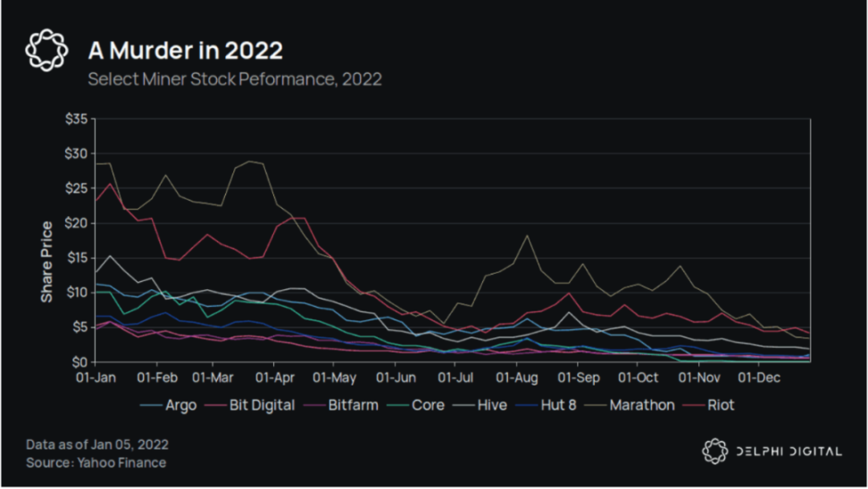Click the 'Source: Yahoo Finance' text
The height and width of the screenshot is (489, 868).
(x=96, y=462)
